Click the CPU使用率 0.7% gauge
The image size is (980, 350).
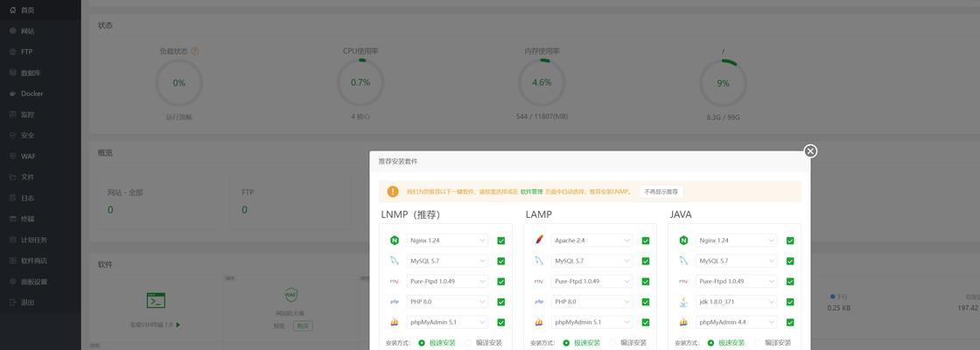tap(360, 82)
